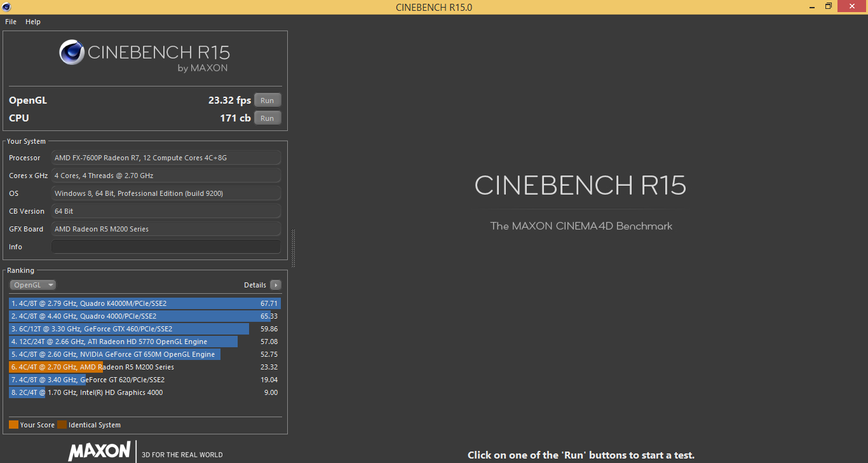Run the CPU benchmark test
The width and height of the screenshot is (868, 463).
(x=268, y=118)
